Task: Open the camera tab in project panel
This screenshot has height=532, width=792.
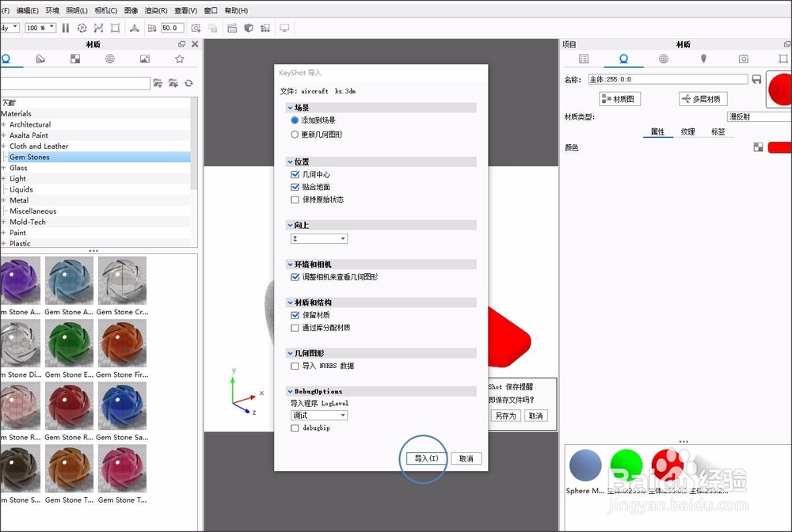Action: click(x=744, y=59)
